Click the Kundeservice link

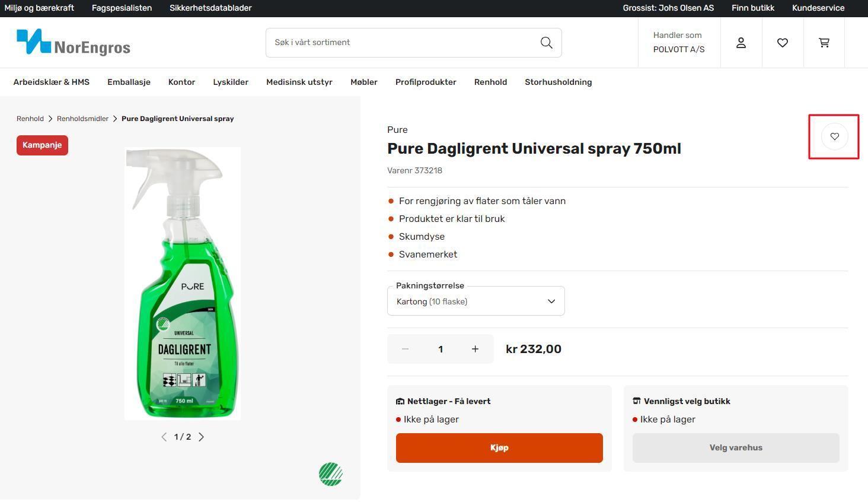click(x=818, y=8)
